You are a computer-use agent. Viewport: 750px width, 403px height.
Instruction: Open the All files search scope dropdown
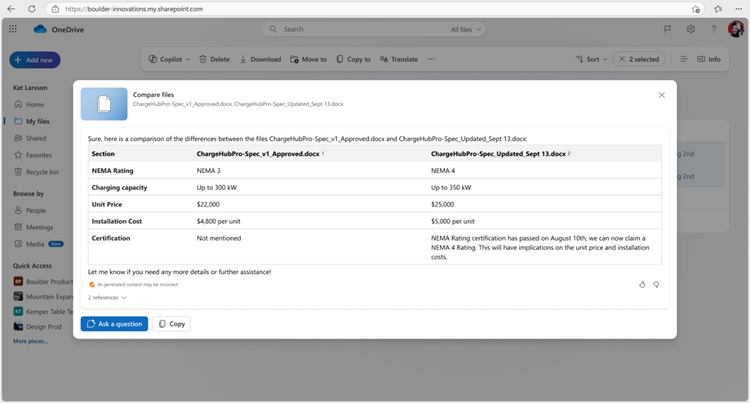coord(465,29)
